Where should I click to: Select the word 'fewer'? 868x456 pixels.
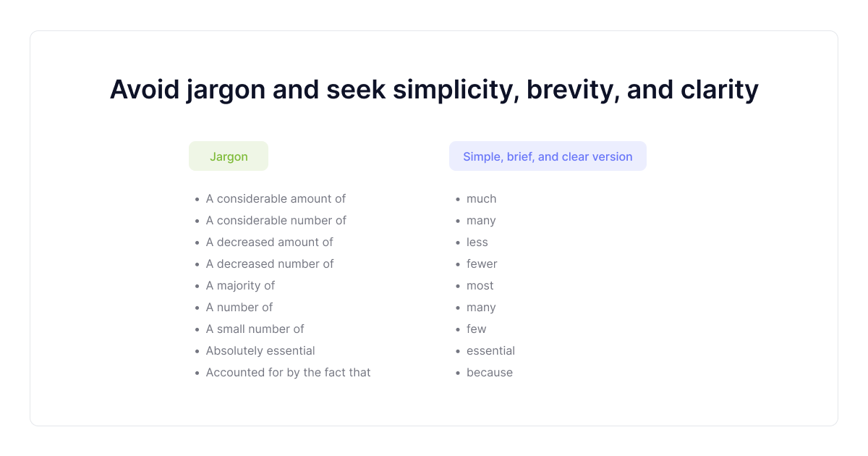pyautogui.click(x=482, y=263)
